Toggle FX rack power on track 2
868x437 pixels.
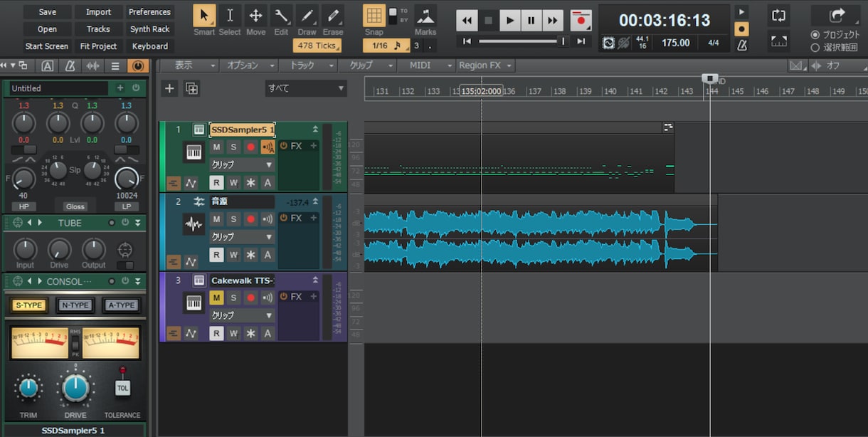(283, 218)
